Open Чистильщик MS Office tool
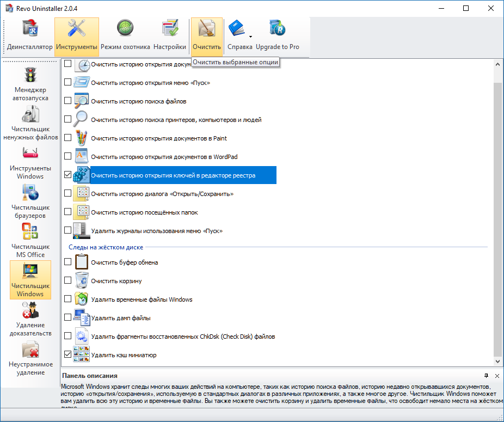Viewport: 504px width, 422px height. (x=30, y=241)
